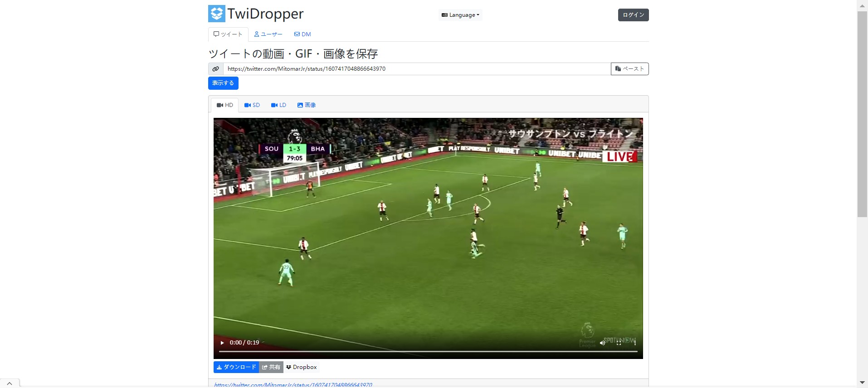Click the video progress bar
The image size is (868, 388).
pos(428,351)
